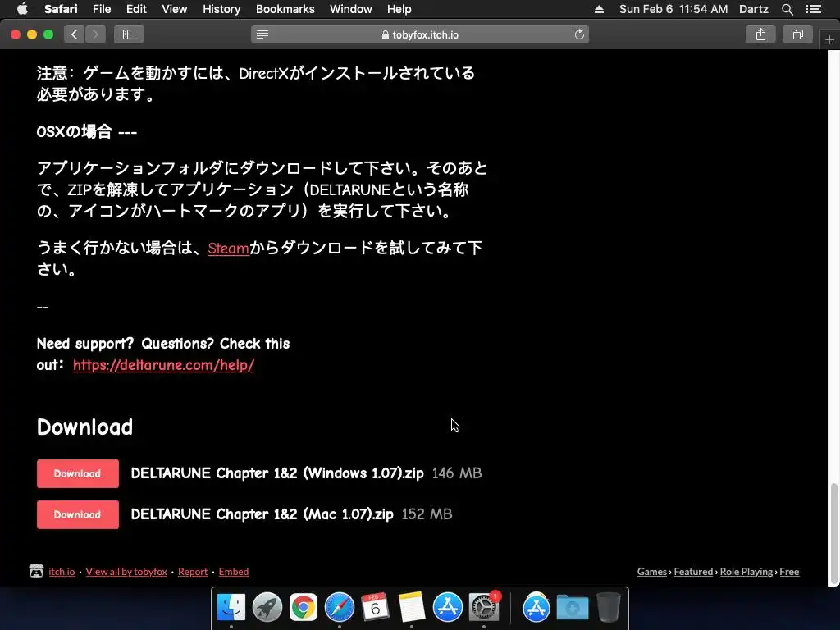Launch Launchpad rocket from Dock
The width and height of the screenshot is (840, 630).
(267, 608)
